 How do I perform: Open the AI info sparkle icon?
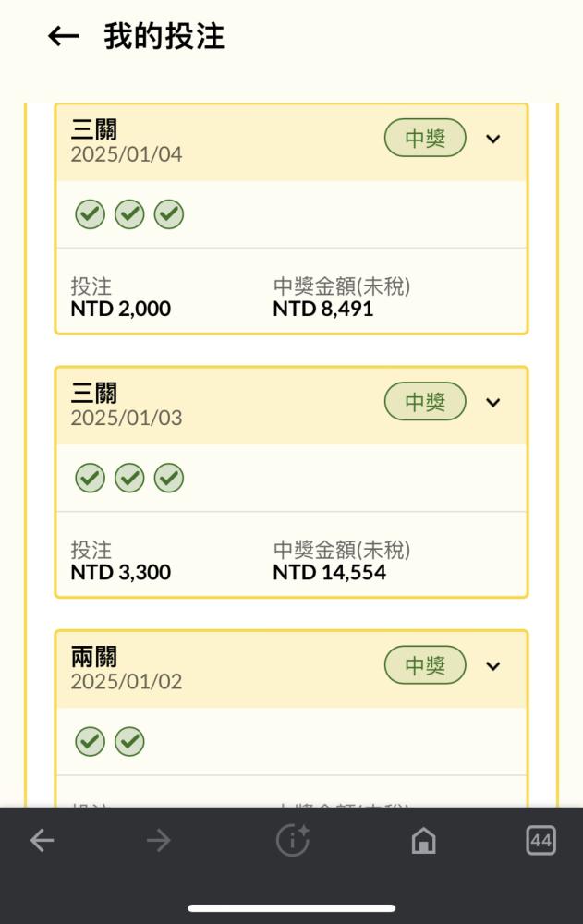tap(292, 840)
